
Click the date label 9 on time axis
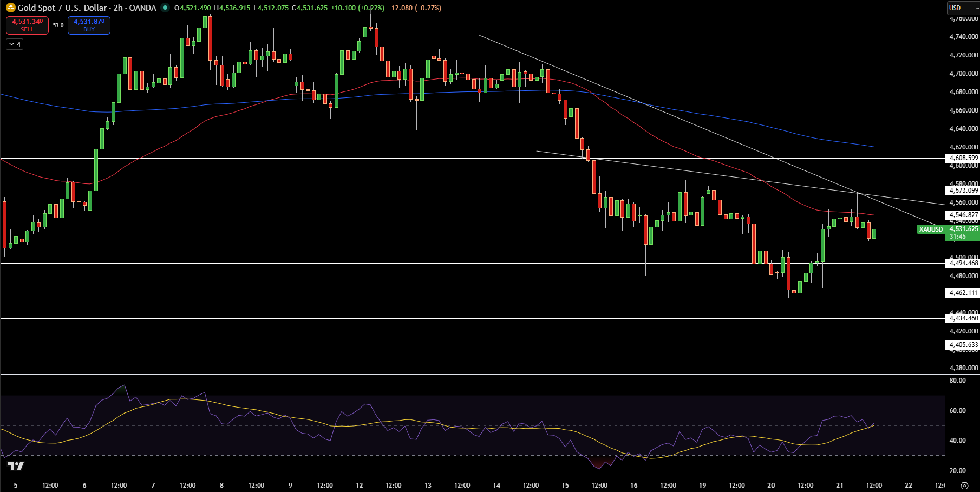click(291, 486)
